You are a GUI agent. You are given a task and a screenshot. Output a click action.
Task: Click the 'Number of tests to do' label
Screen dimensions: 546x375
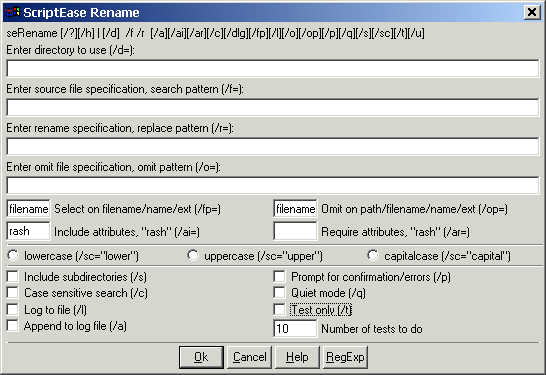372,329
